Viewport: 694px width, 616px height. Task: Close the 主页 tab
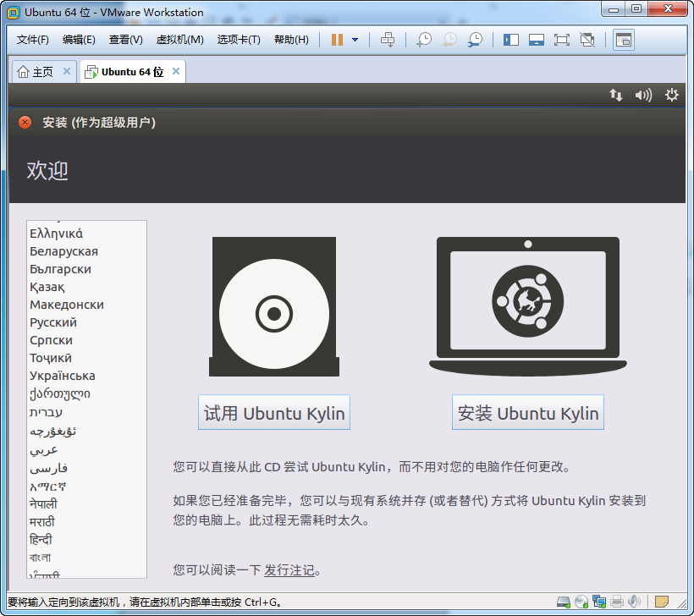click(x=67, y=71)
